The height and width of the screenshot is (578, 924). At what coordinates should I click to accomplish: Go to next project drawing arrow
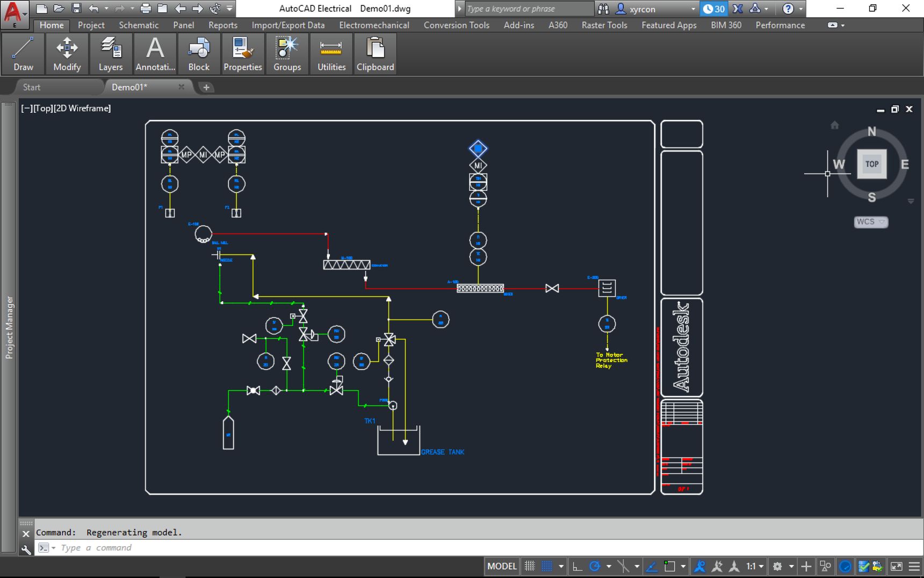pos(198,9)
